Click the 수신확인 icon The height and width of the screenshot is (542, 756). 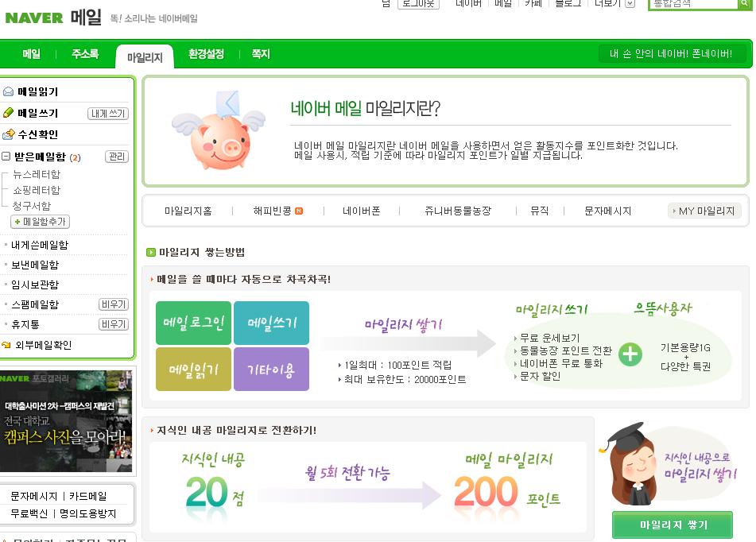click(8, 134)
